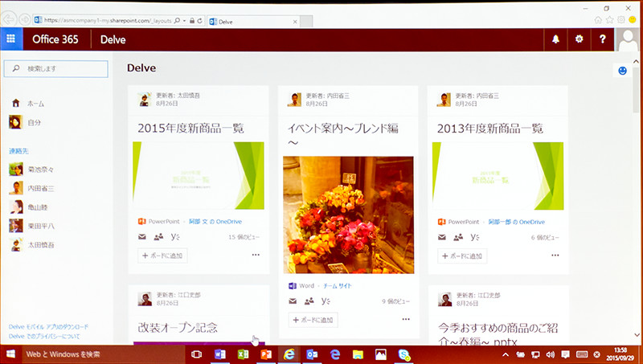Show hidden system tray icons
643x364 pixels.
click(506, 354)
